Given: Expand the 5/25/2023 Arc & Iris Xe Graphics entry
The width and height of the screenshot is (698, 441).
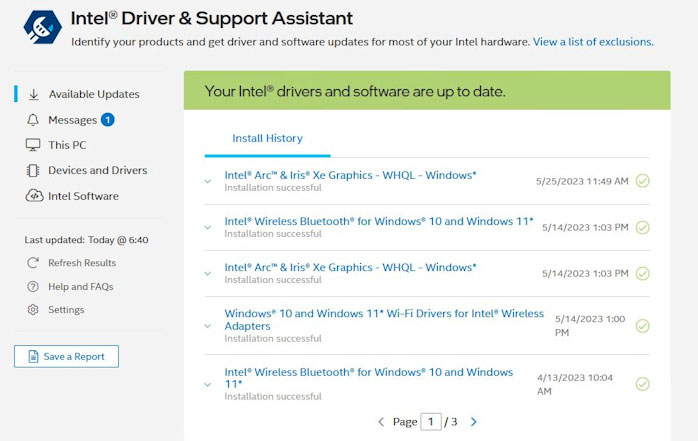Looking at the screenshot, I should click(x=208, y=181).
